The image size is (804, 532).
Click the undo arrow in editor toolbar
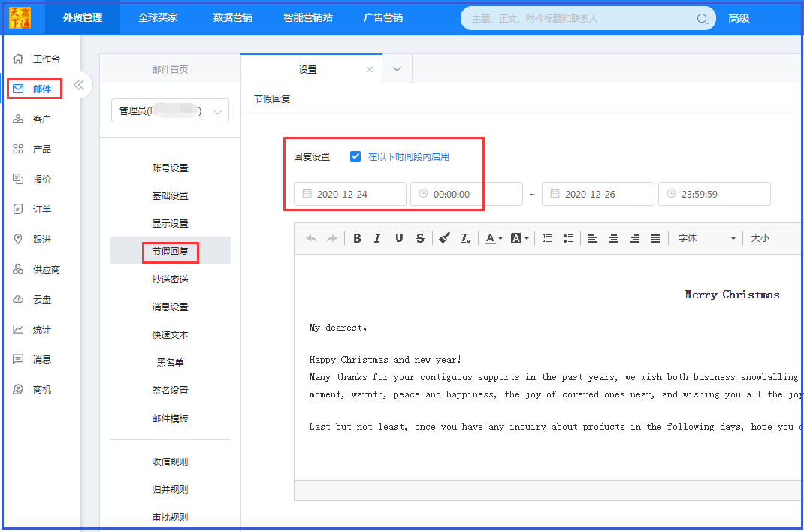[x=311, y=238]
